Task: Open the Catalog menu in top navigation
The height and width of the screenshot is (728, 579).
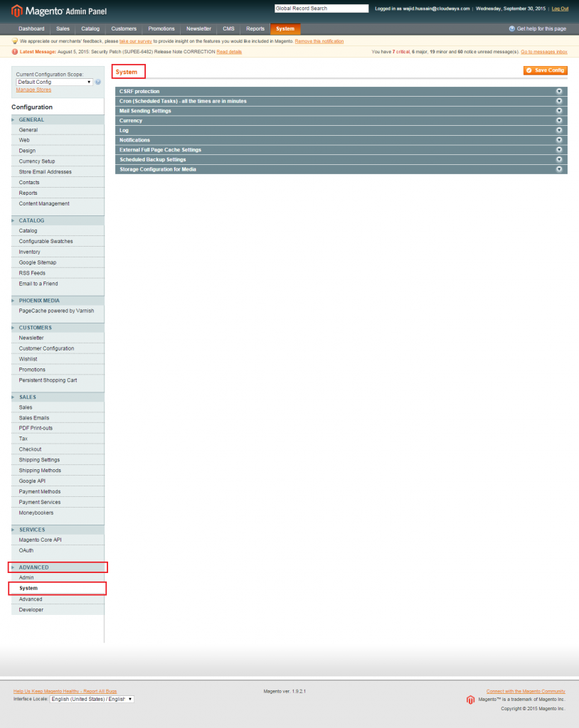Action: pyautogui.click(x=90, y=28)
